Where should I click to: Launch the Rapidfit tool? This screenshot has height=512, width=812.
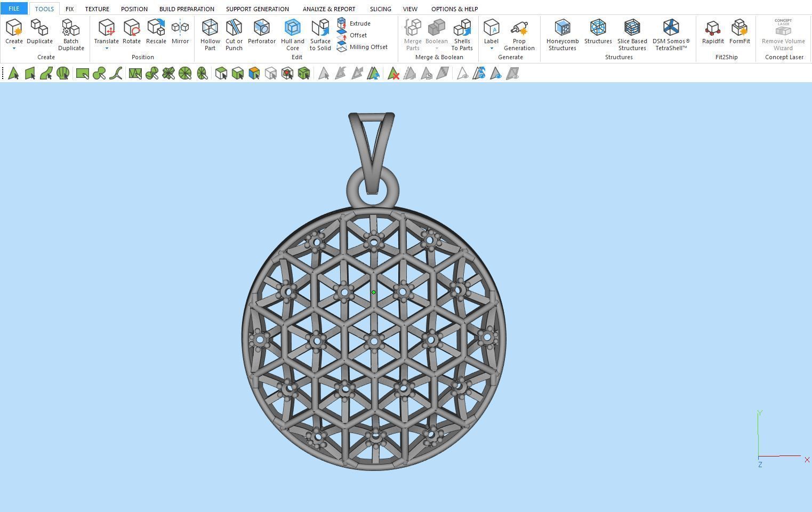(x=713, y=32)
